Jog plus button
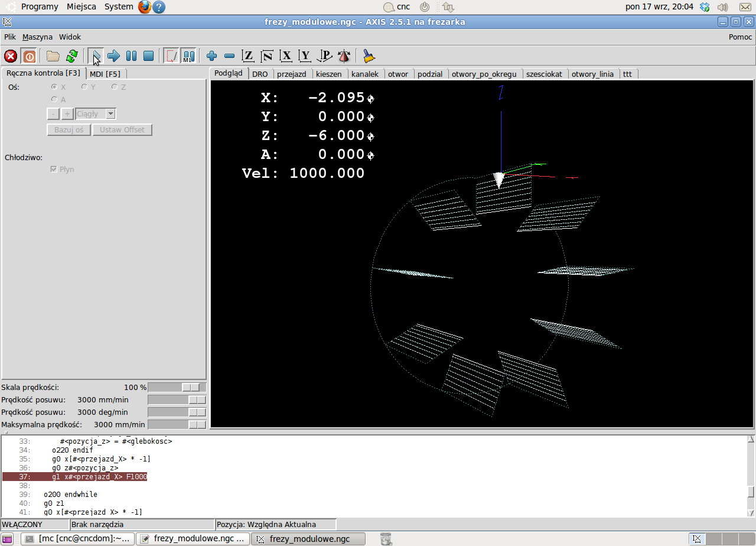 pyautogui.click(x=67, y=114)
